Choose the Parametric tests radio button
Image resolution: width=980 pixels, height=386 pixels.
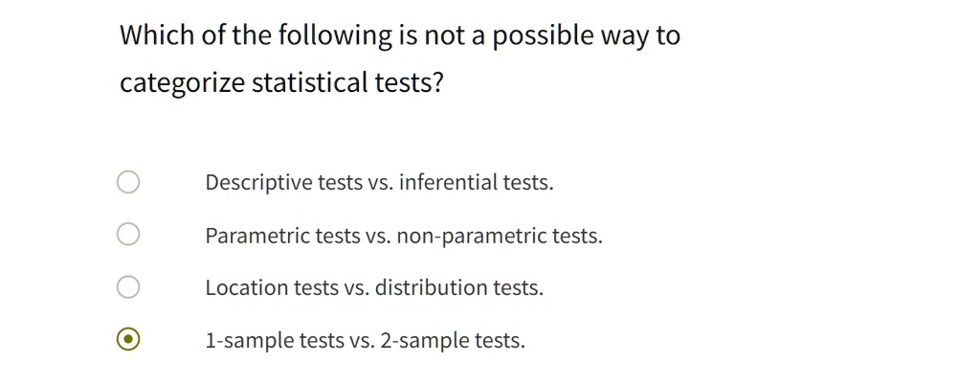click(x=128, y=235)
